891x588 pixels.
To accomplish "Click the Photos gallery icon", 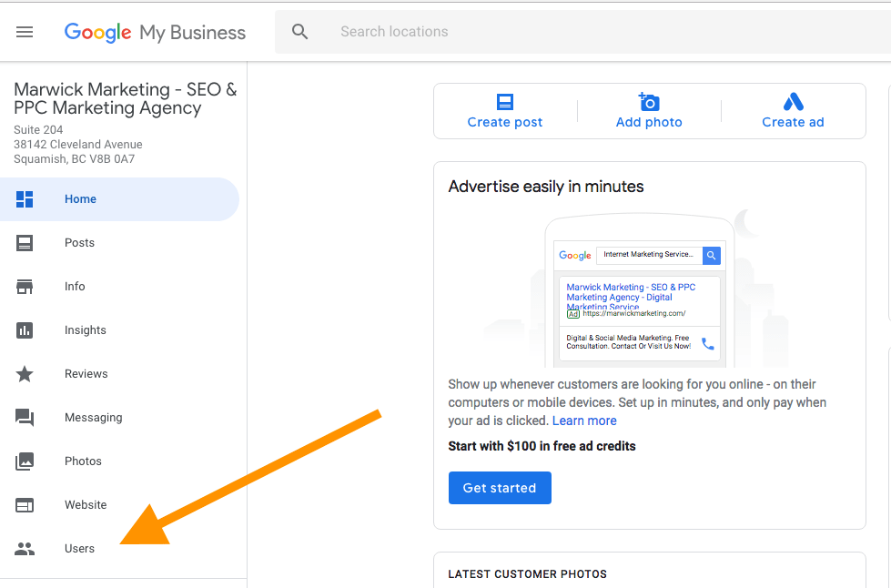I will pyautogui.click(x=25, y=461).
